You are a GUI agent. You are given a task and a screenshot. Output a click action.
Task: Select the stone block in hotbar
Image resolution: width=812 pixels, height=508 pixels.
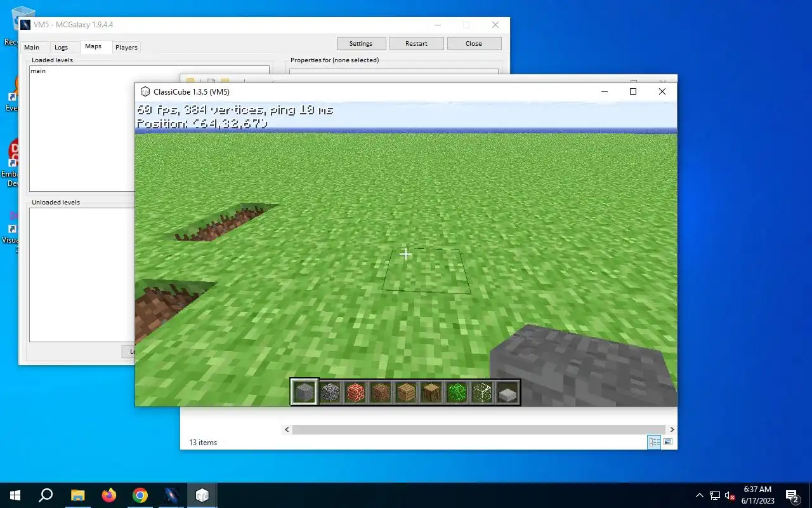(x=304, y=392)
